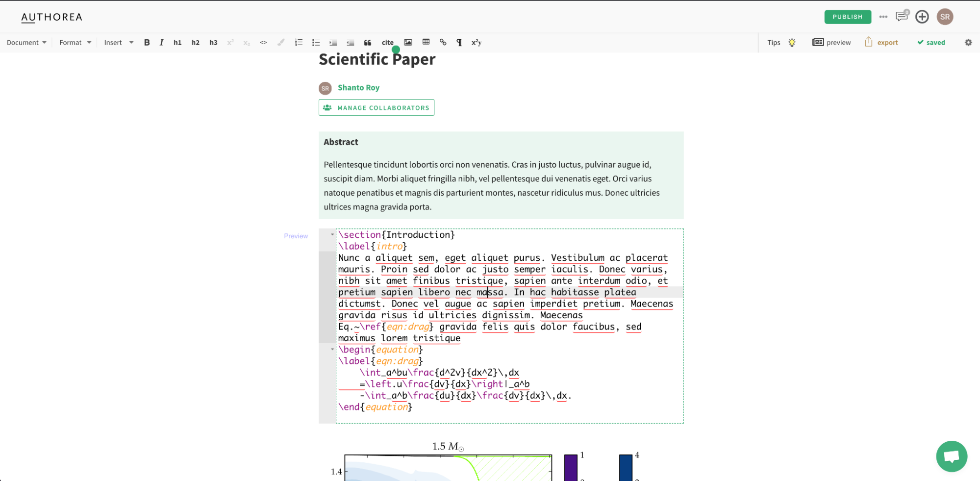The height and width of the screenshot is (481, 980).
Task: Open the Document dropdown menu
Action: click(x=26, y=43)
